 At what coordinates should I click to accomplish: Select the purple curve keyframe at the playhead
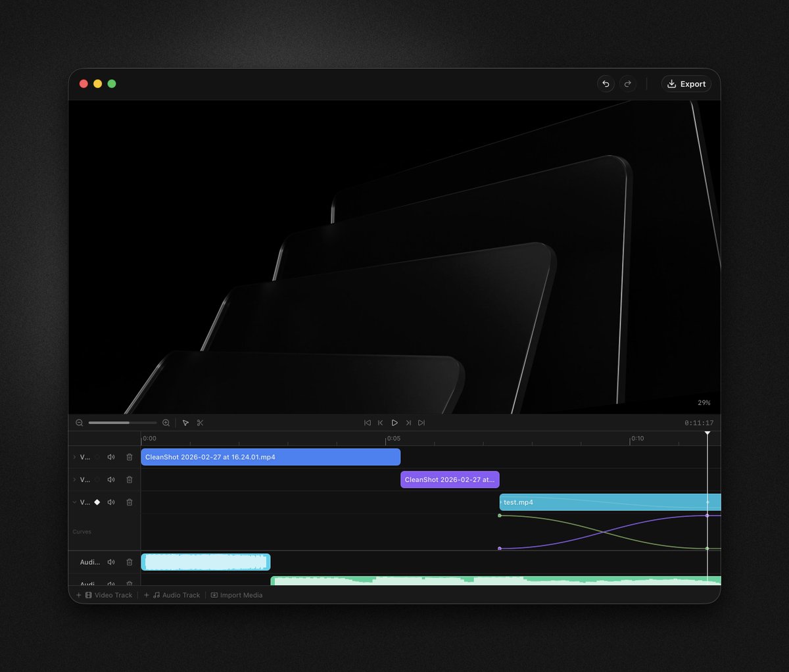(707, 516)
